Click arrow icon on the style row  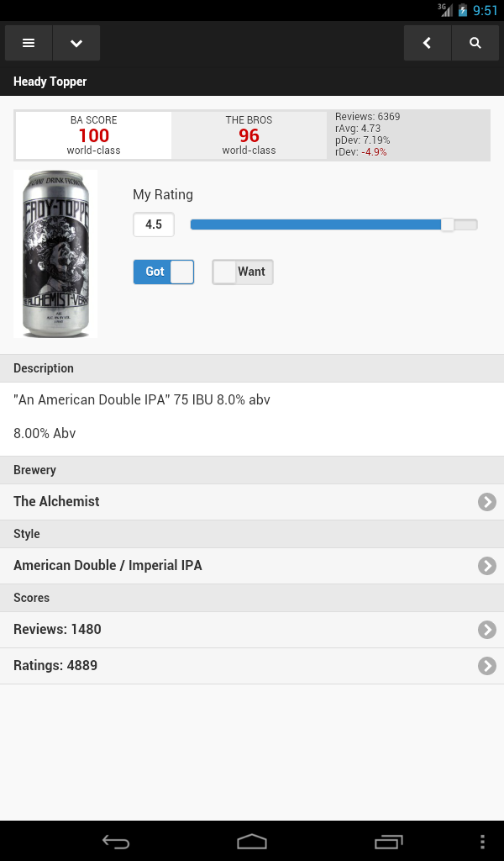tap(486, 566)
